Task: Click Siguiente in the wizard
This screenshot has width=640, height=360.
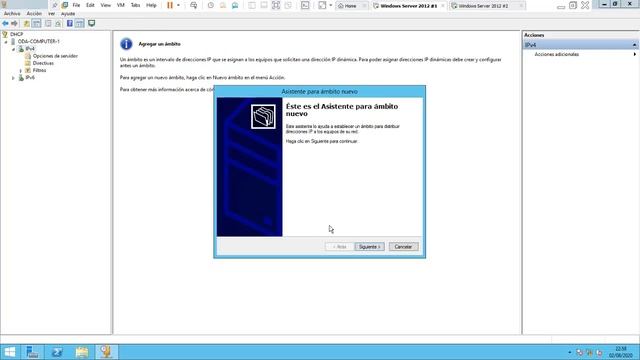Action: click(369, 247)
